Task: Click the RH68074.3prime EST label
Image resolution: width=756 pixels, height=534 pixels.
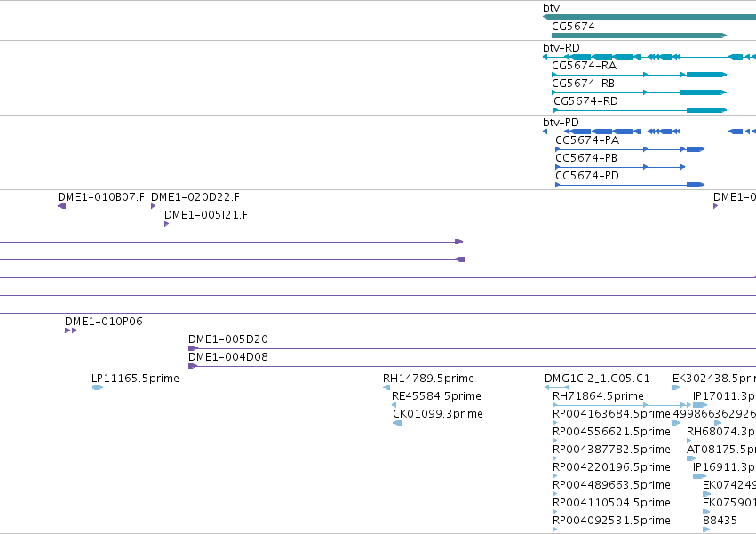Action: [x=721, y=432]
